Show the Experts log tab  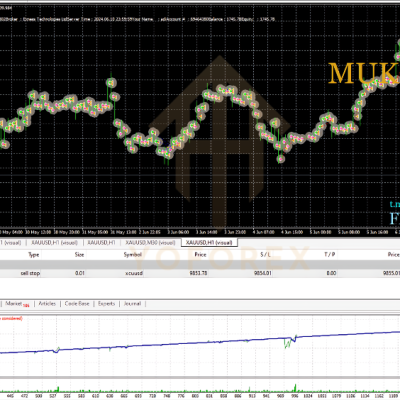click(106, 303)
